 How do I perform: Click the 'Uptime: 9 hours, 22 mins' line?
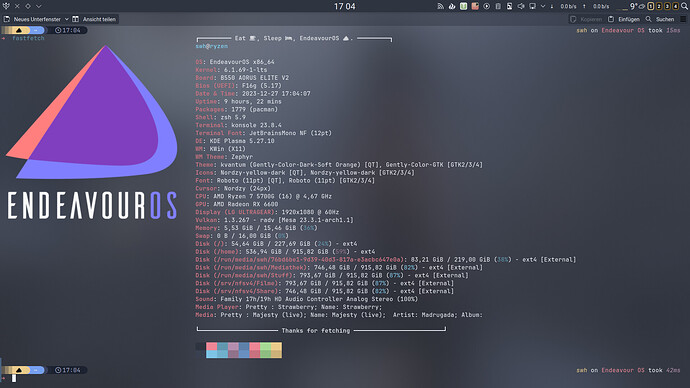pyautogui.click(x=239, y=102)
